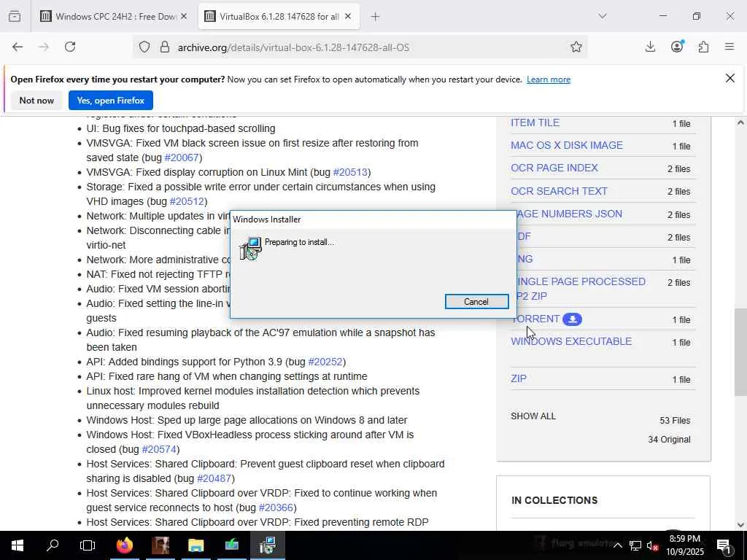Open OCR SEARCH TEXT download option
The height and width of the screenshot is (560, 747).
coord(559,191)
